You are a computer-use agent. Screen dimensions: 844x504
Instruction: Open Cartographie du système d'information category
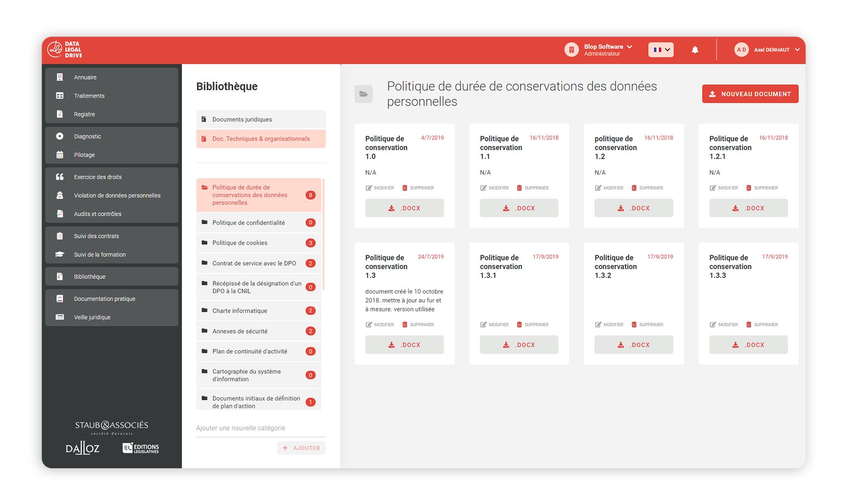click(258, 375)
